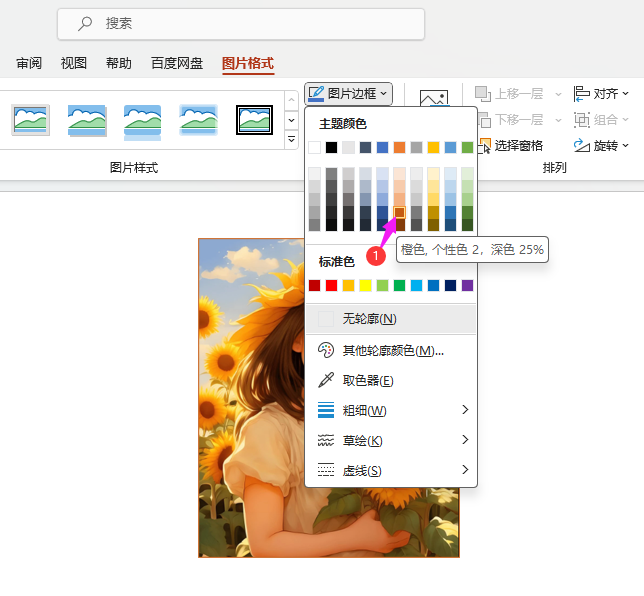
Task: Click the rotate objects icon
Action: pyautogui.click(x=582, y=145)
